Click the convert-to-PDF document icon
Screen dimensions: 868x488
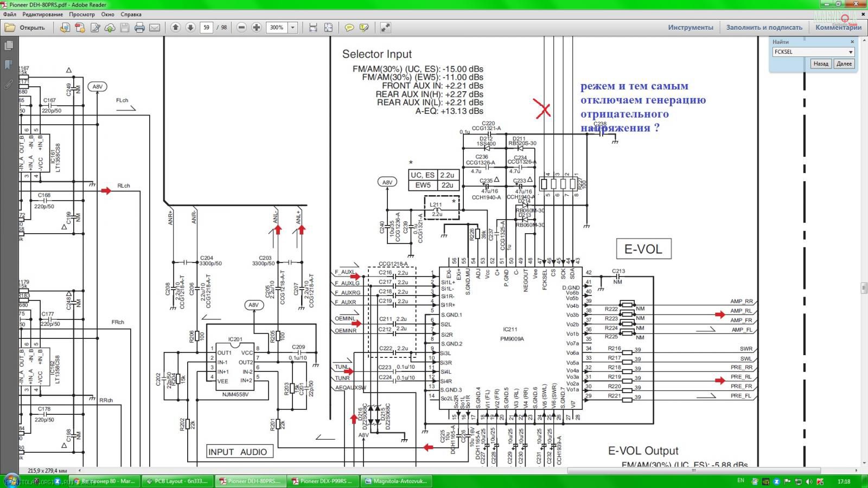(65, 28)
